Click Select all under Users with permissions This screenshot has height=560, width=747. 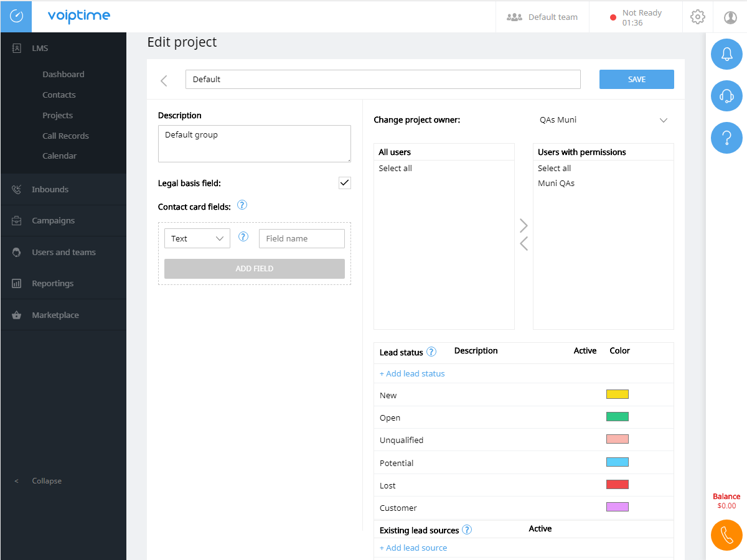coord(555,168)
